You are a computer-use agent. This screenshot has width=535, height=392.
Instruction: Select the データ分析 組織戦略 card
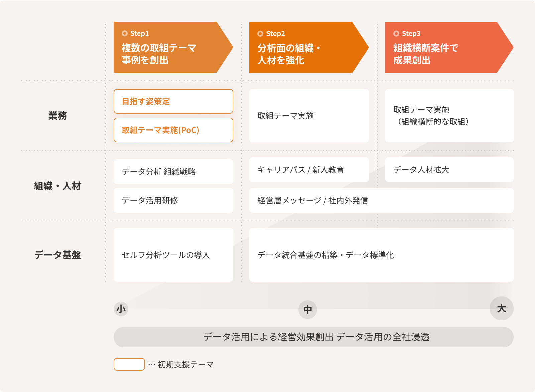click(x=174, y=172)
